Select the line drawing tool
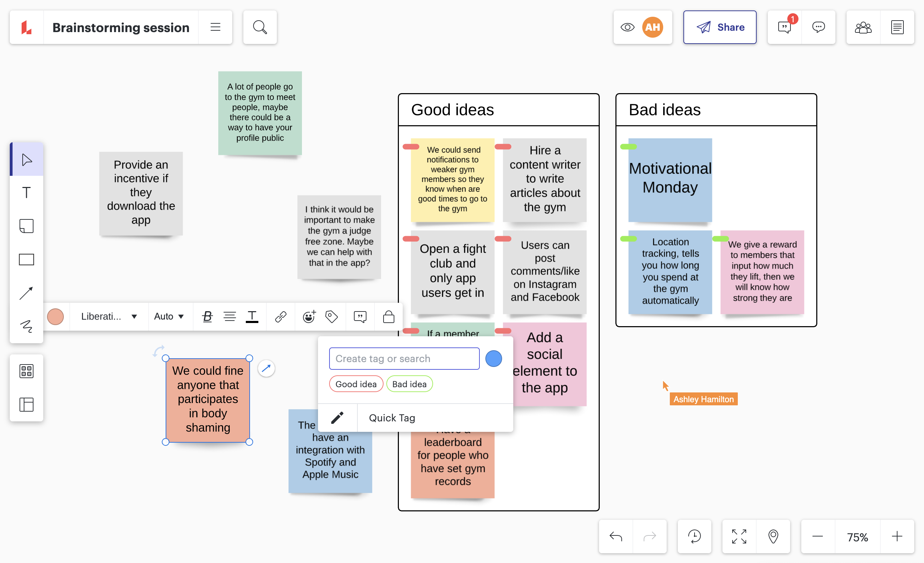The image size is (924, 563). [x=27, y=292]
